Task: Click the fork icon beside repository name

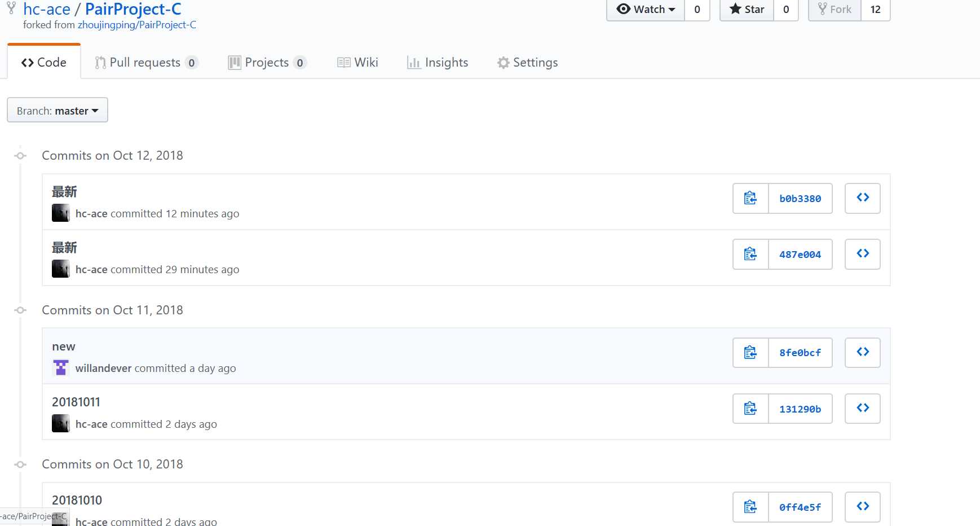Action: point(11,8)
